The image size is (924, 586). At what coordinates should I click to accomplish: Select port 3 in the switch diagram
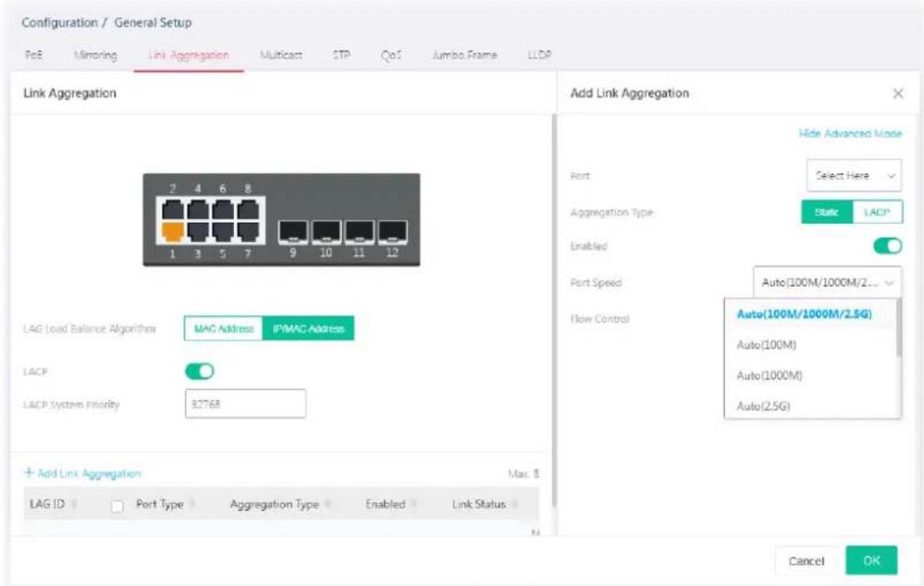(198, 232)
